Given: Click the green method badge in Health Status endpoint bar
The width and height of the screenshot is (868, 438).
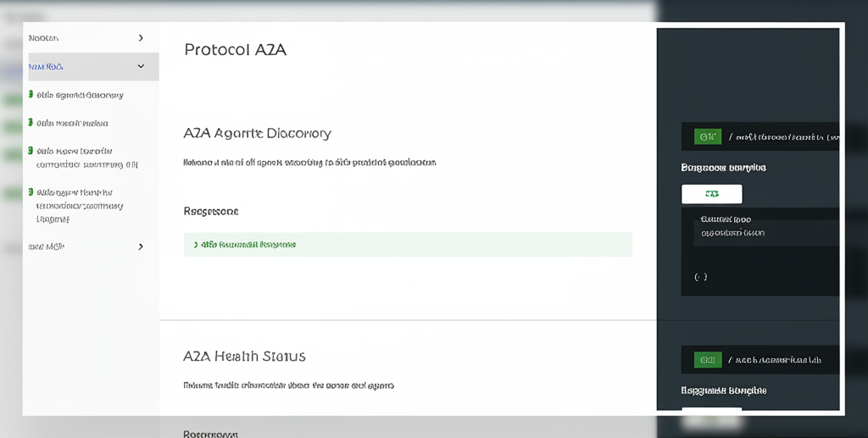Looking at the screenshot, I should (707, 360).
